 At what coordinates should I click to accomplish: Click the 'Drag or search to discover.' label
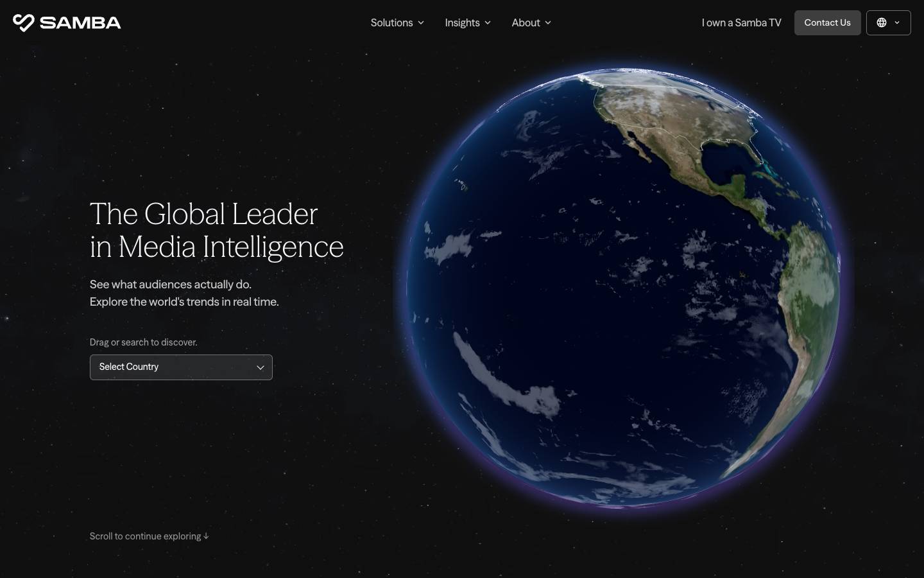pyautogui.click(x=144, y=342)
